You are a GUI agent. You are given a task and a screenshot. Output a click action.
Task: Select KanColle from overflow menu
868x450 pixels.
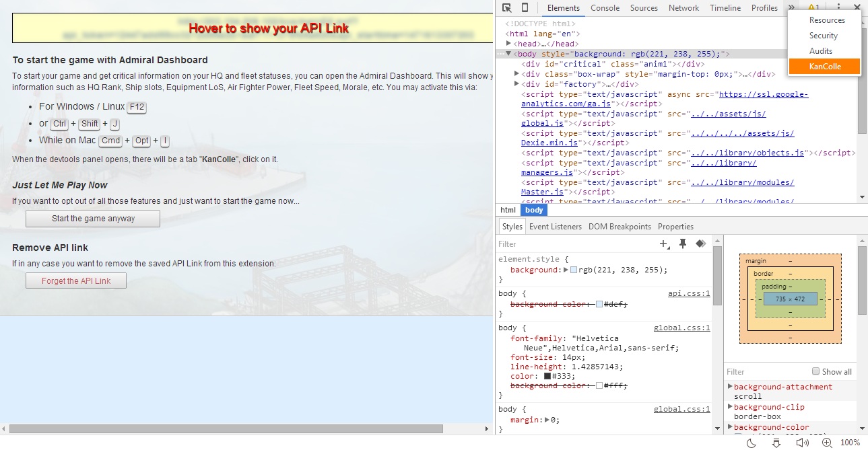[x=825, y=67]
